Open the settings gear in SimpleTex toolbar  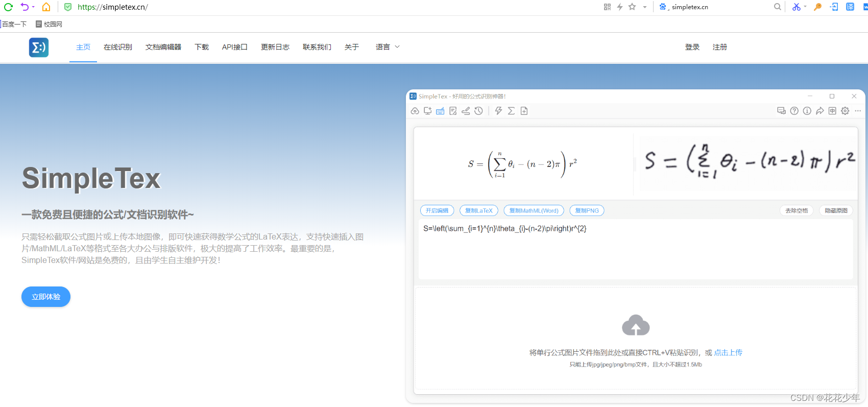845,111
